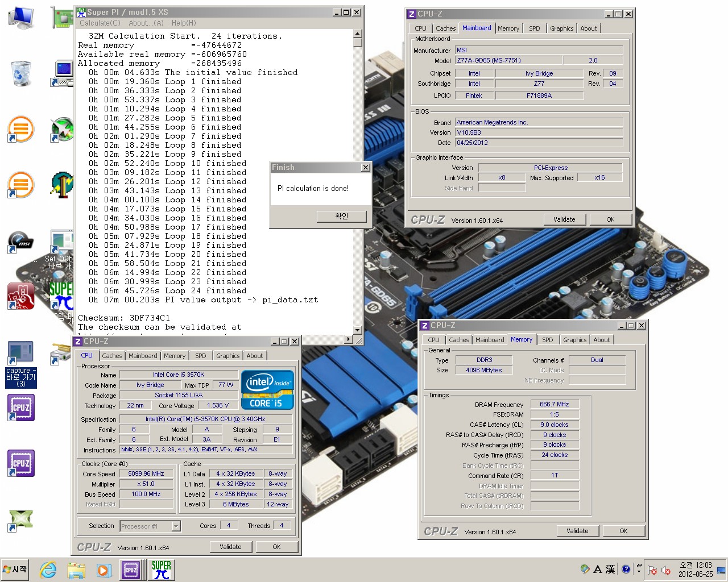The image size is (728, 582).
Task: Click Validate in CPU-Z Processor window
Action: coord(230,547)
